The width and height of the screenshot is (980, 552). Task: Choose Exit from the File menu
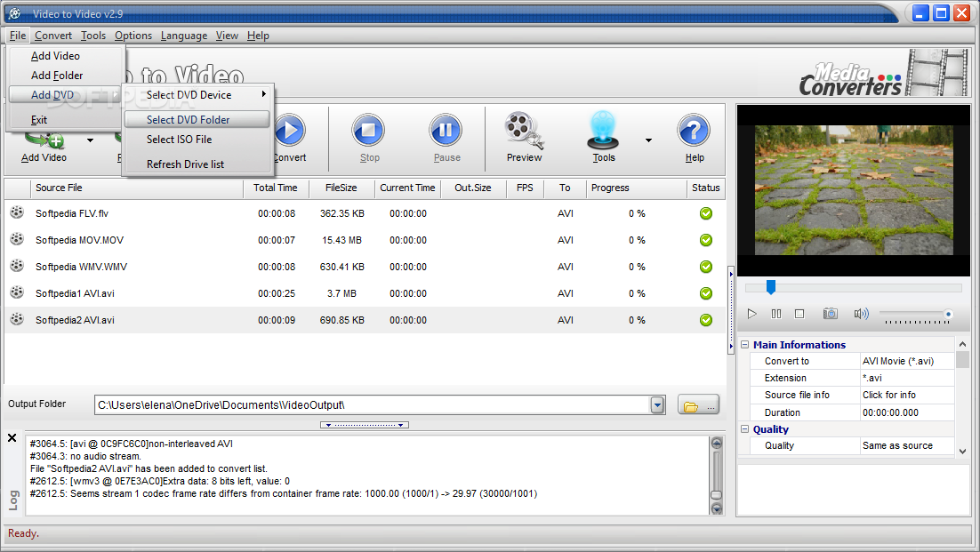[x=65, y=120]
